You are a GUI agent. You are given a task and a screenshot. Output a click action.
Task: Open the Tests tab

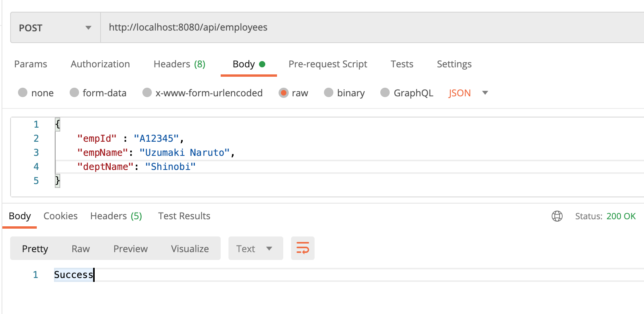pyautogui.click(x=402, y=64)
